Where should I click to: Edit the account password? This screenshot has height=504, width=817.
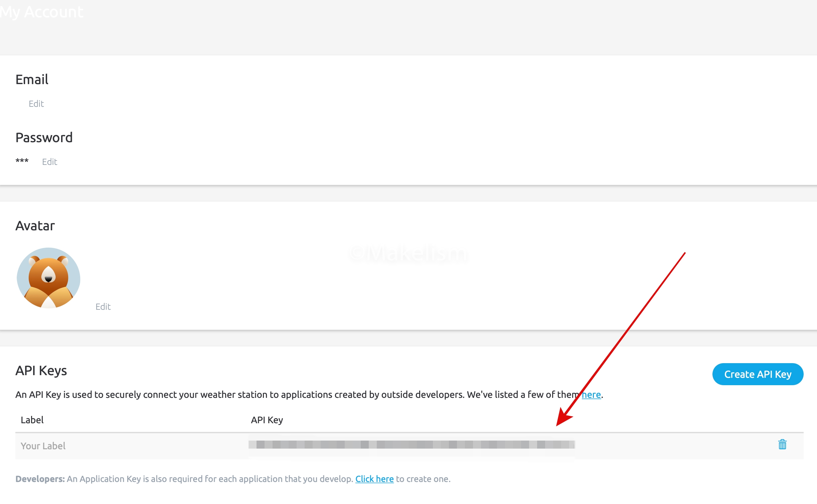49,162
